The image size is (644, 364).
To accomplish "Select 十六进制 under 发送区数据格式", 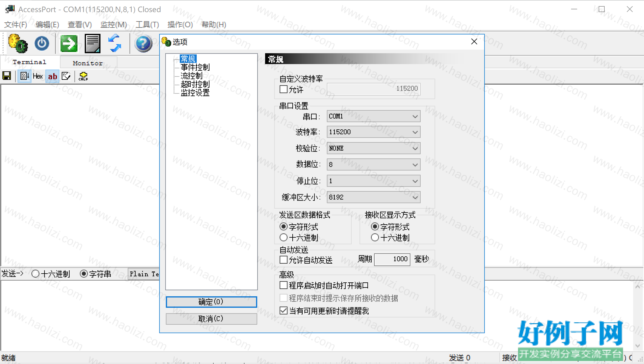I will pyautogui.click(x=284, y=237).
